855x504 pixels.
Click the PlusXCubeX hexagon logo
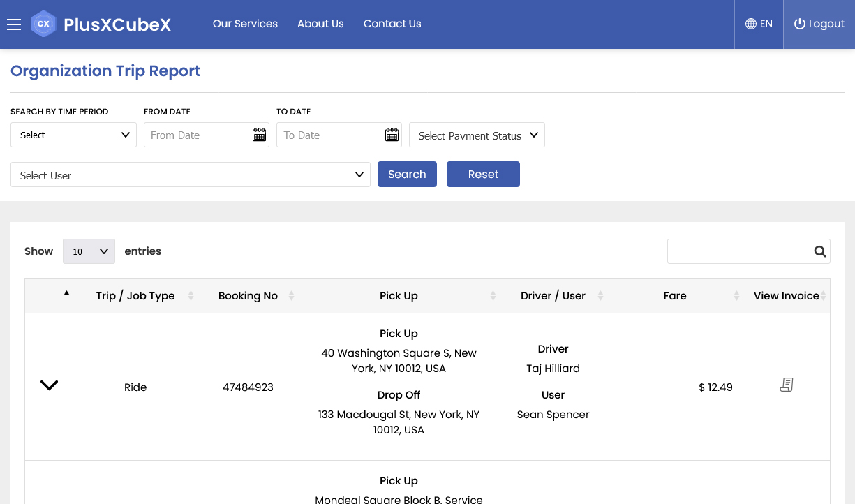[x=43, y=24]
